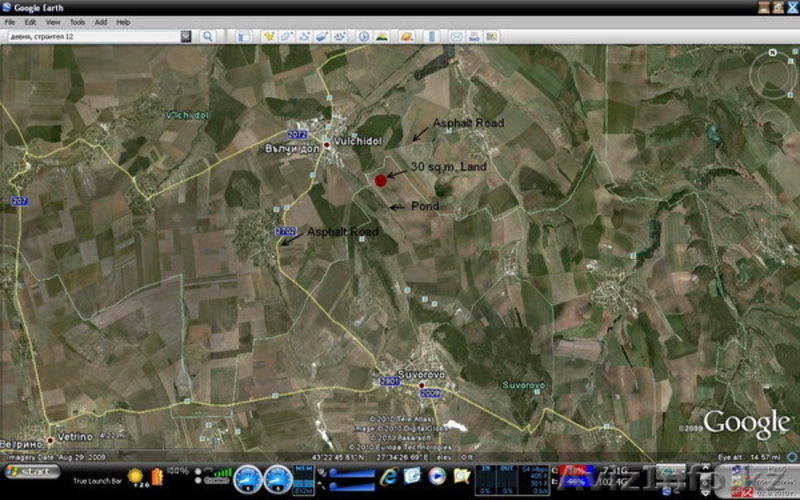Open the folder search taskbar icon

coord(462,476)
